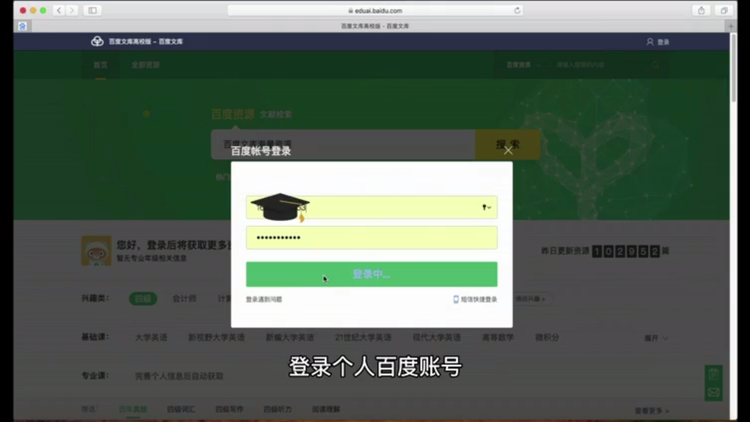
Task: Click the username input field
Action: (x=372, y=207)
